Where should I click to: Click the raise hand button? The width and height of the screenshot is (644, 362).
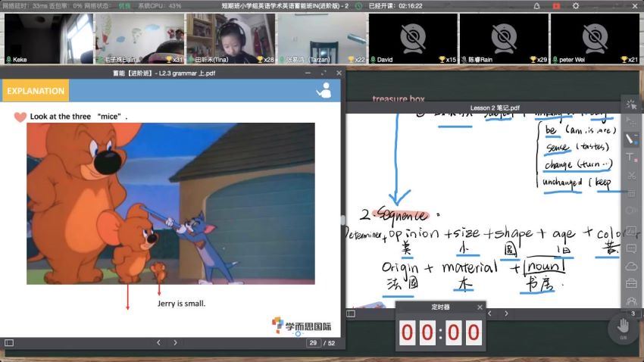[623, 328]
